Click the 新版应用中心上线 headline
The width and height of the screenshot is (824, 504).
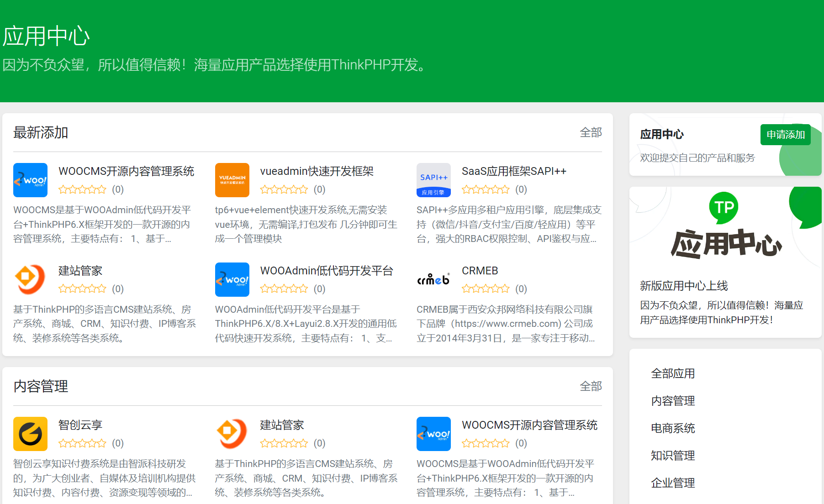pos(684,286)
